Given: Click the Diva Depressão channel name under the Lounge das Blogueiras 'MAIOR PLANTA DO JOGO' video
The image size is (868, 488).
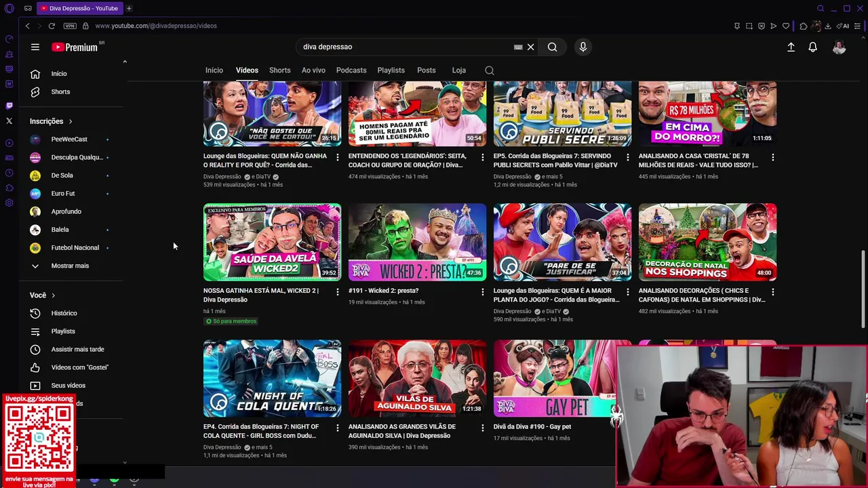Looking at the screenshot, I should click(512, 311).
